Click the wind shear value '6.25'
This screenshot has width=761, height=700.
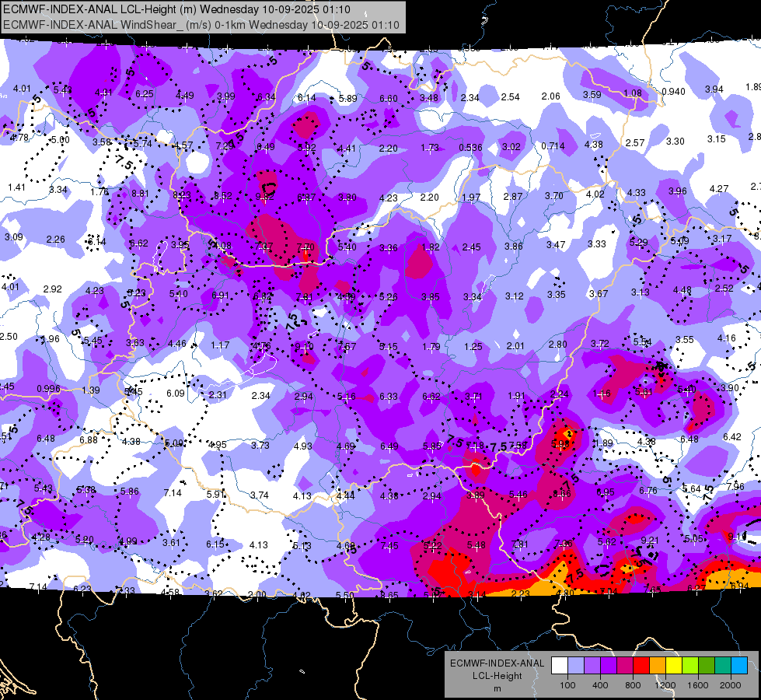(x=145, y=94)
